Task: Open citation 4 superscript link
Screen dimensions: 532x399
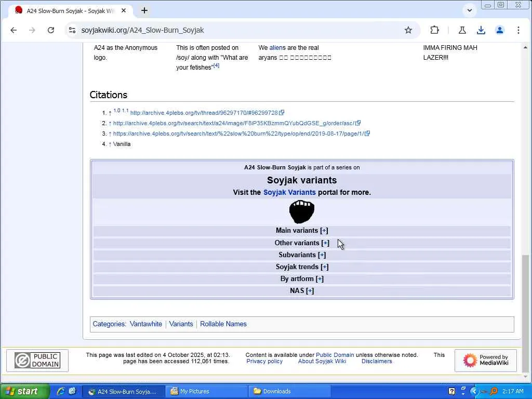Action: pyautogui.click(x=216, y=65)
